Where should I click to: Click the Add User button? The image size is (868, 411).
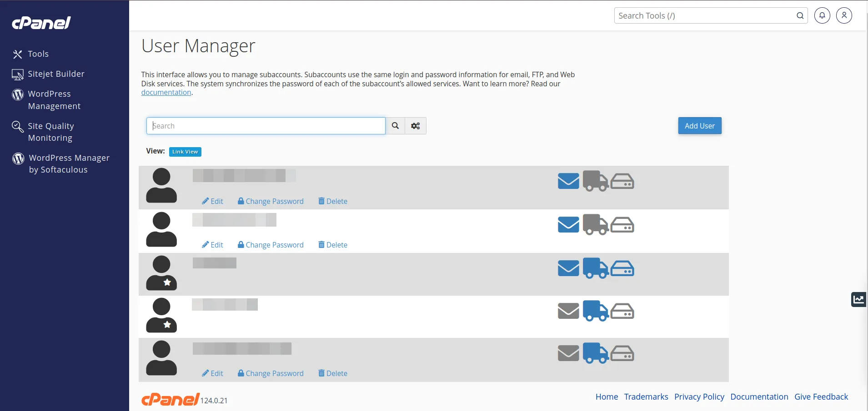700,126
